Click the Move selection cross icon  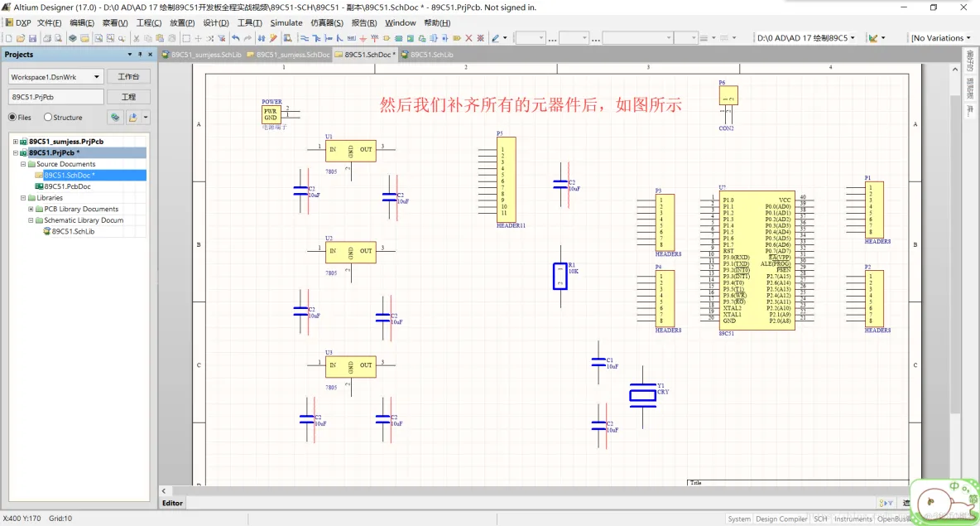pos(198,38)
